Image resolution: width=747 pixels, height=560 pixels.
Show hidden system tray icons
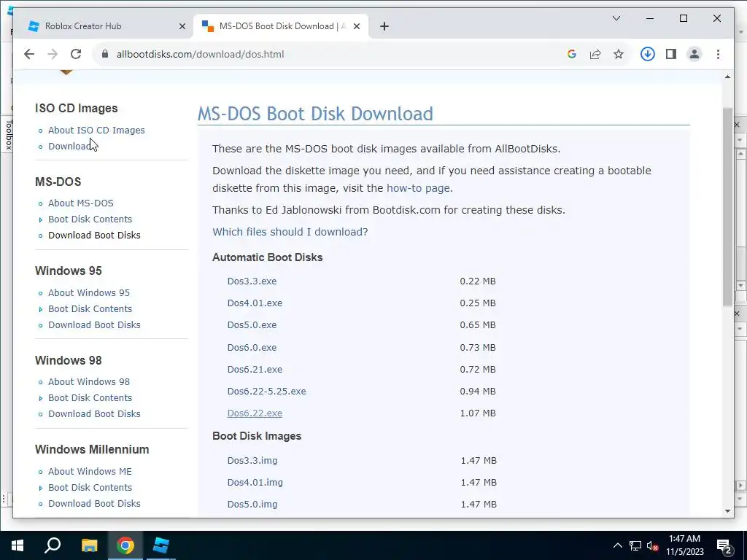617,545
